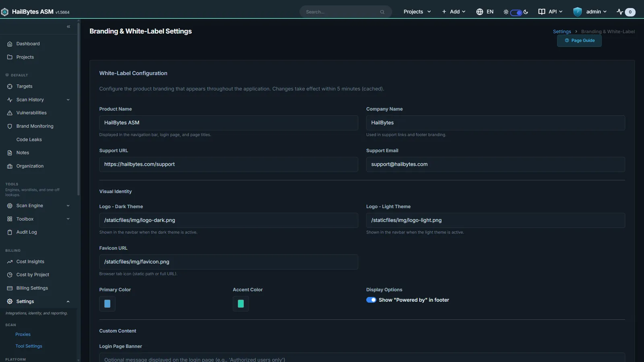The width and height of the screenshot is (644, 362).
Task: Focus the top Search box
Action: [x=345, y=12]
